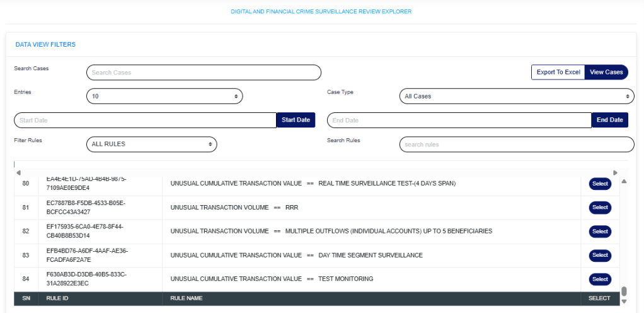Click the table scroll left arrow
Image resolution: width=644 pixels, height=313 pixels.
tap(18, 173)
